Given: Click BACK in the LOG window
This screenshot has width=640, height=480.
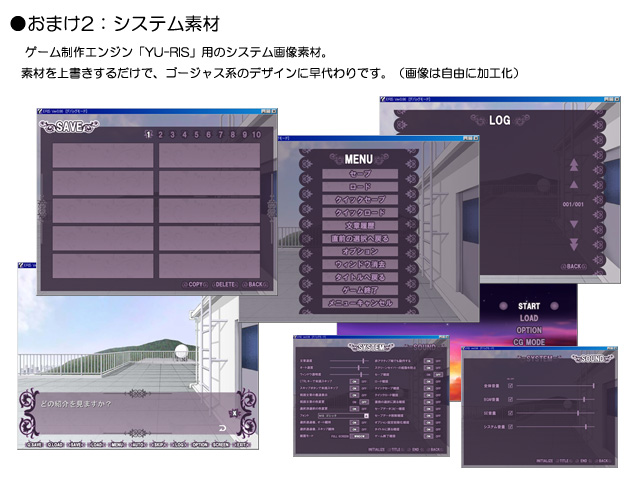Looking at the screenshot, I should [x=573, y=266].
